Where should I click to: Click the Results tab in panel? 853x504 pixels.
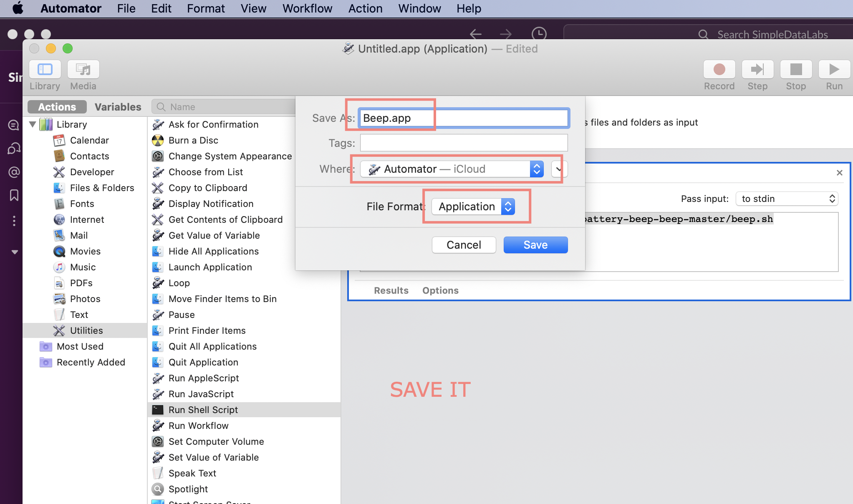(x=391, y=290)
